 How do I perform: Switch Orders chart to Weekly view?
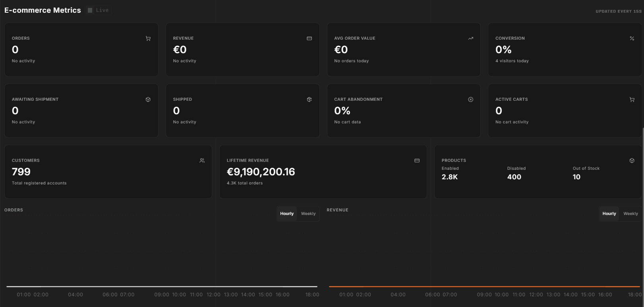308,213
